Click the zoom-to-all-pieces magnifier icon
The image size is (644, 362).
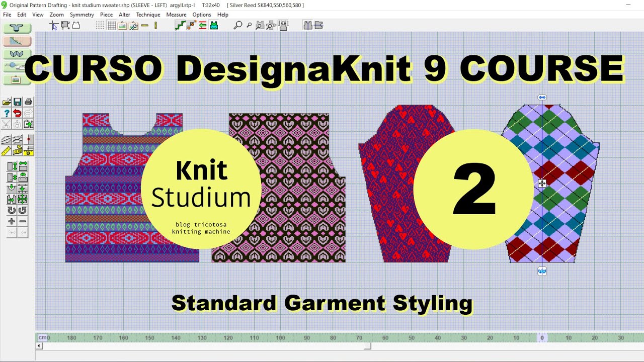(x=271, y=25)
